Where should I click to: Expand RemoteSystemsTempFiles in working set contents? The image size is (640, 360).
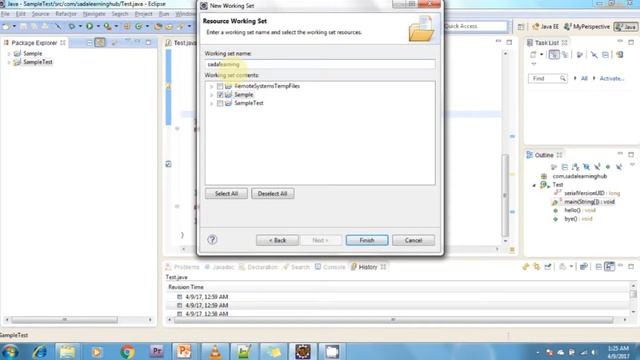pyautogui.click(x=211, y=87)
